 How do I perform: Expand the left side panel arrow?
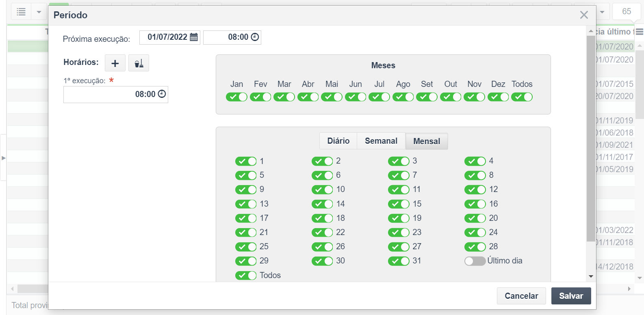[x=3, y=158]
